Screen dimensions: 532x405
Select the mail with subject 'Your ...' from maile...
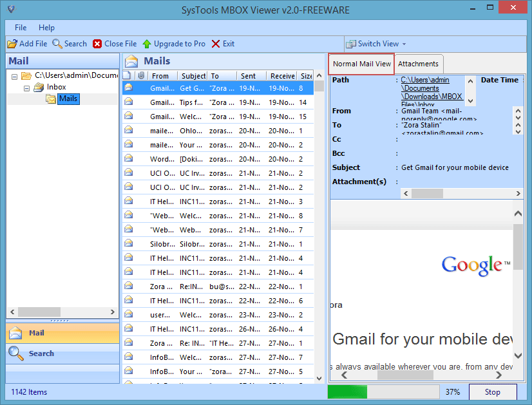click(x=218, y=145)
